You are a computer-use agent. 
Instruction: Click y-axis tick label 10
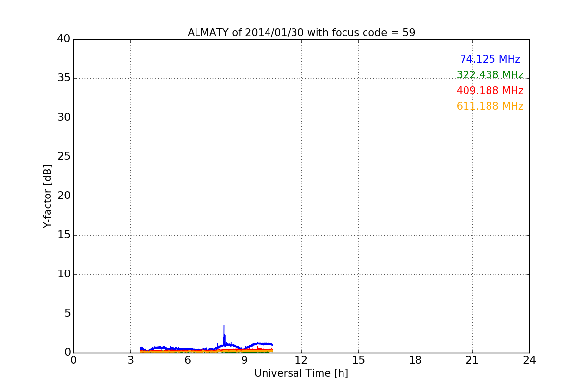pos(64,274)
